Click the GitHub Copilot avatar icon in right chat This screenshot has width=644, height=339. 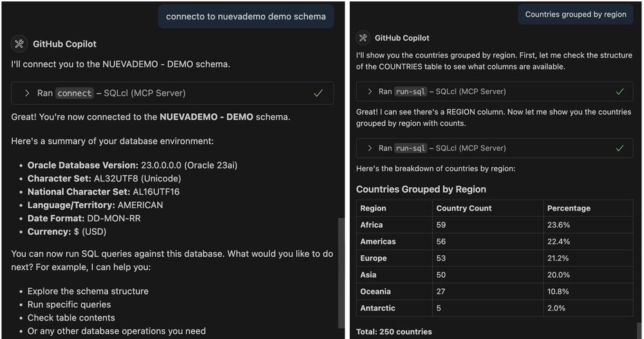point(363,38)
